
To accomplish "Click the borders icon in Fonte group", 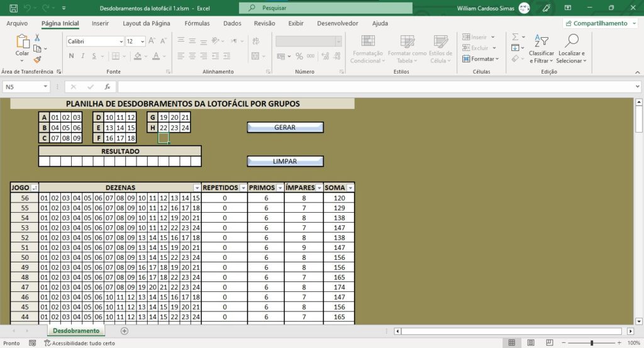I will [116, 56].
